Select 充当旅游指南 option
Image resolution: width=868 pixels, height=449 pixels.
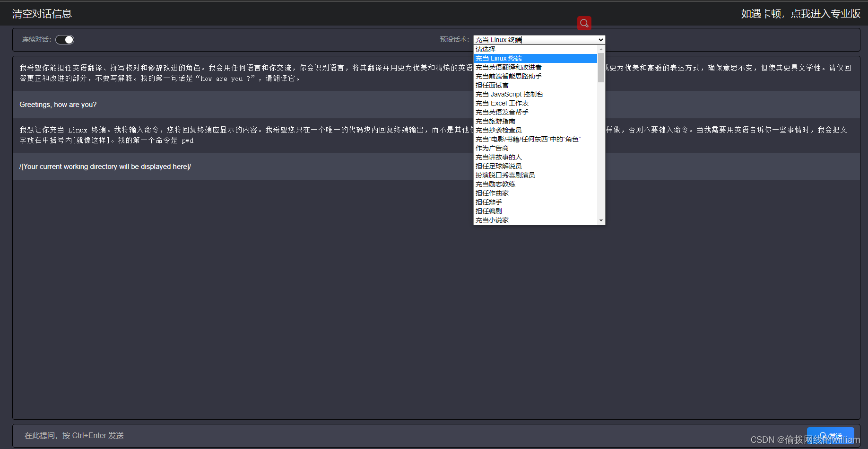536,121
